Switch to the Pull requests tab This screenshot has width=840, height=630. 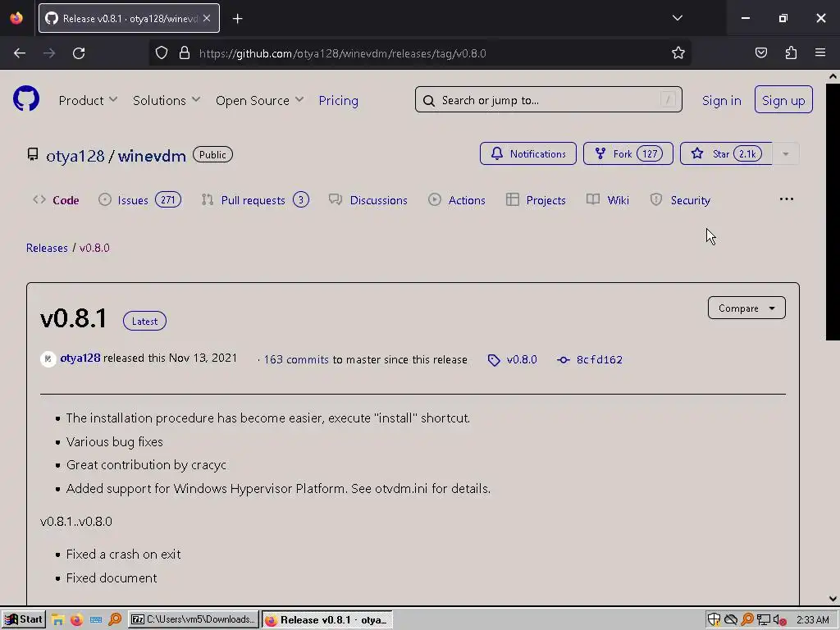coord(255,200)
